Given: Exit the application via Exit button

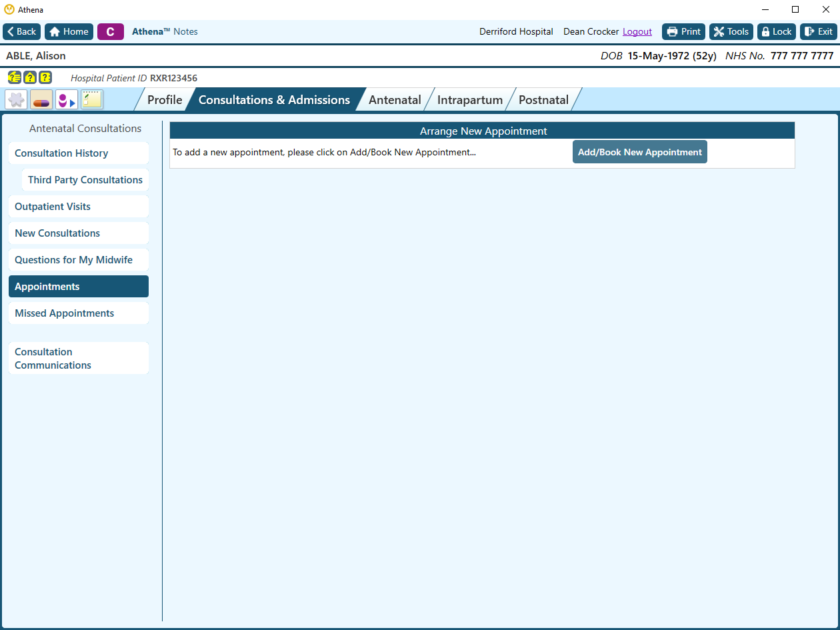Looking at the screenshot, I should [818, 31].
